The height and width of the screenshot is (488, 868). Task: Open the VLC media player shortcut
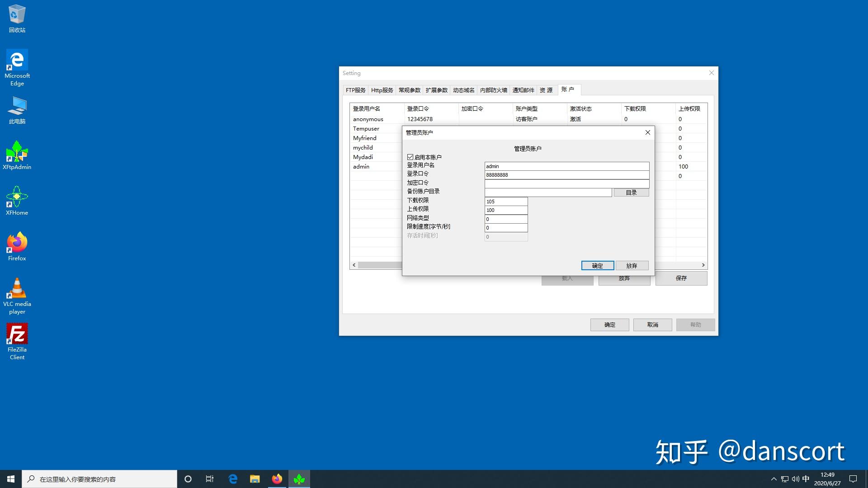point(17,289)
